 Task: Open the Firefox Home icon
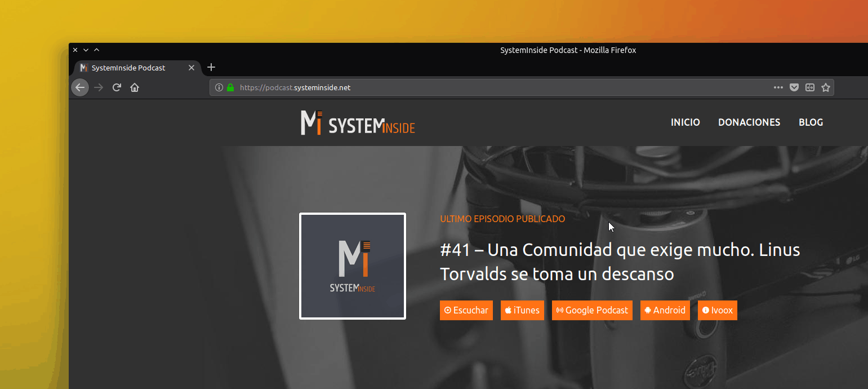click(x=135, y=87)
